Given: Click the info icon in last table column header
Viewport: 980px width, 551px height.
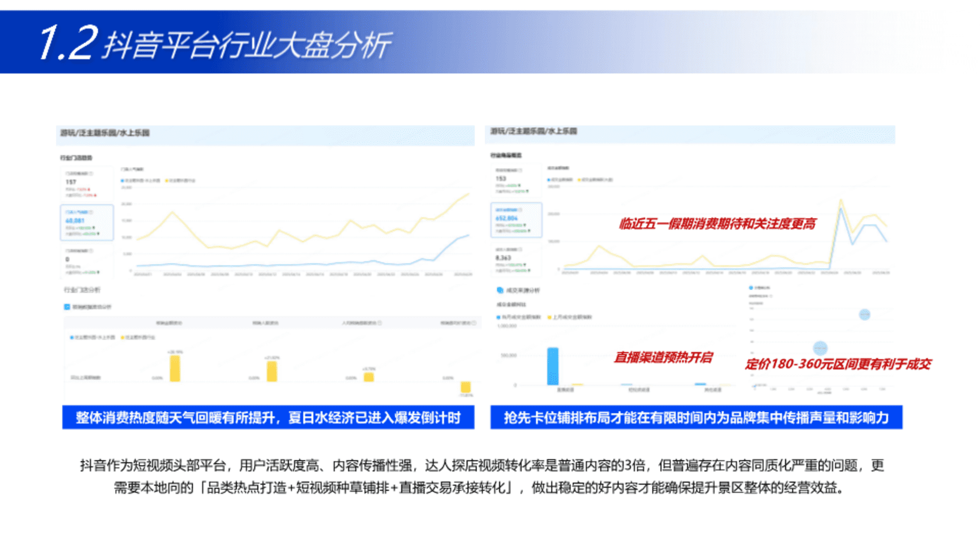Looking at the screenshot, I should tap(474, 323).
